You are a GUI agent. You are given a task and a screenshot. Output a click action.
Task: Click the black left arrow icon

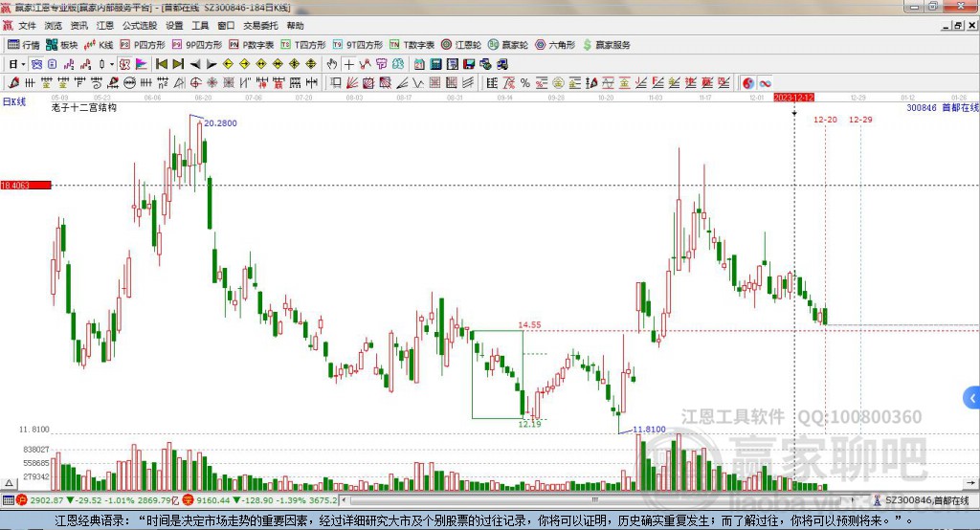195,64
